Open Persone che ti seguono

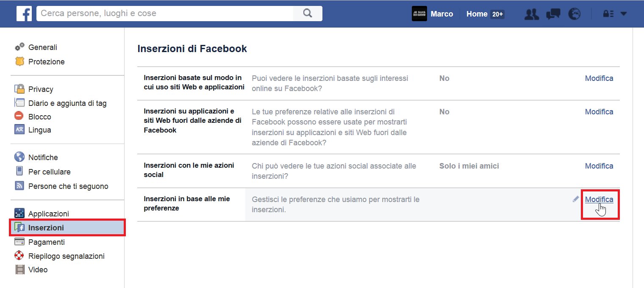coord(68,186)
